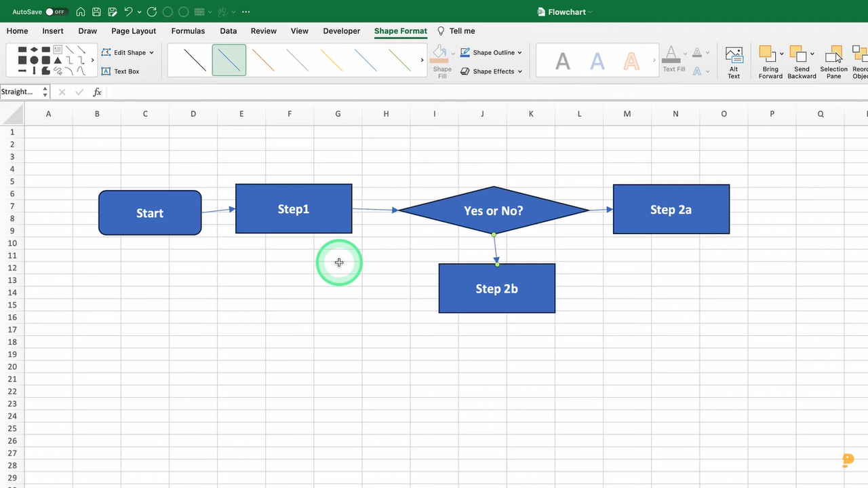This screenshot has height=488, width=868.
Task: Select the diamond shape in the shapes gallery
Action: click(34, 50)
